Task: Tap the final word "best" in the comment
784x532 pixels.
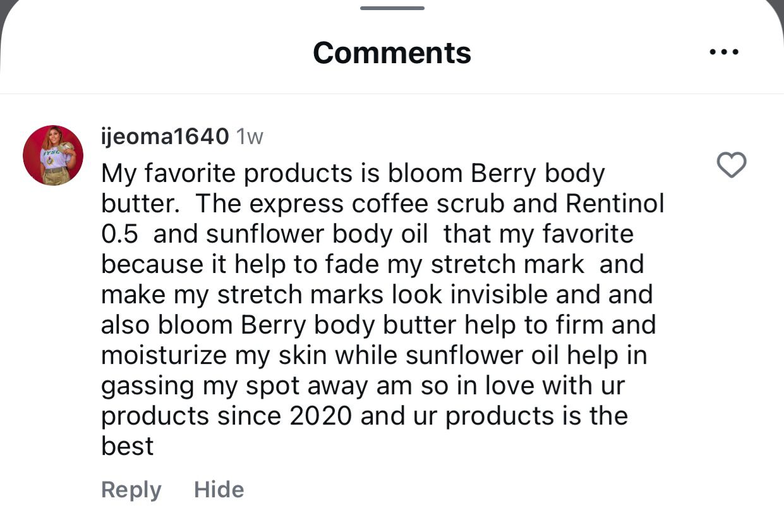Action: coord(127,446)
